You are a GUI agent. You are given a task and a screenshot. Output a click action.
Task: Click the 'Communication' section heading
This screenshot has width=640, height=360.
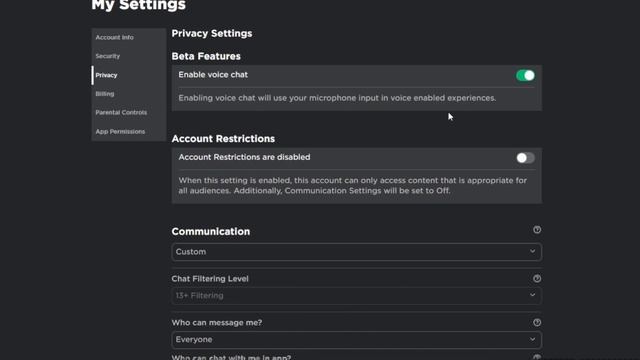tap(211, 231)
